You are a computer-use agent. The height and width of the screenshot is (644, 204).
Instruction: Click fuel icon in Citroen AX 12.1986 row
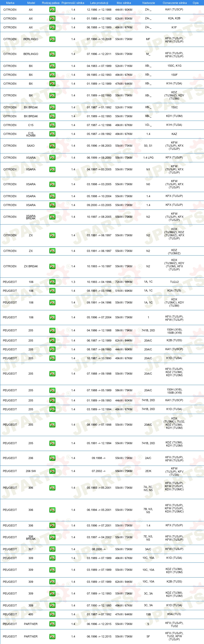point(52,10)
